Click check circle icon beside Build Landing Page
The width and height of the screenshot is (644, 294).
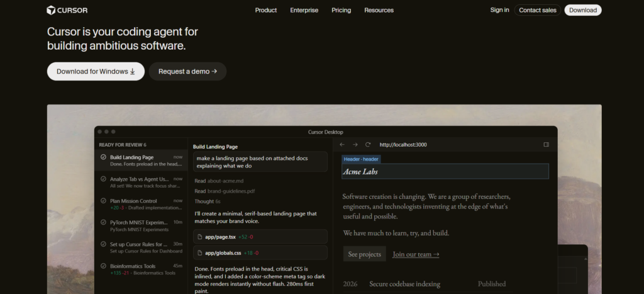104,157
